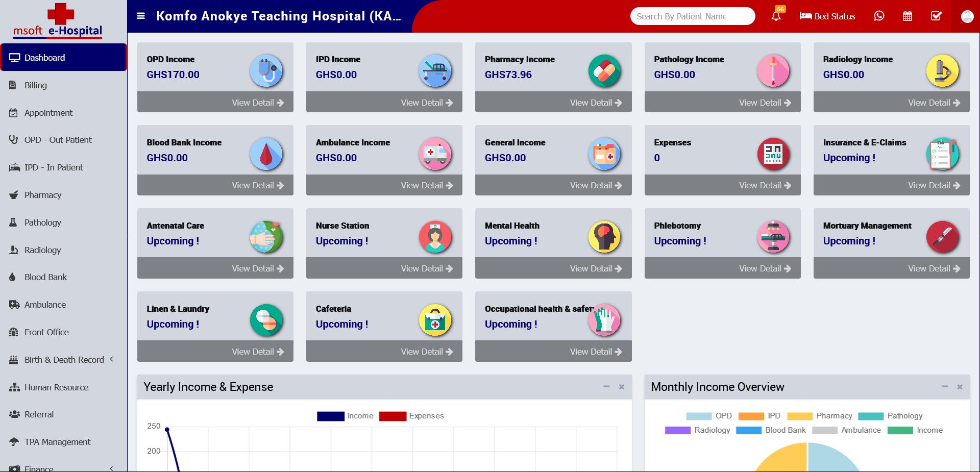Toggle Pharmacy legend in monthly overview
980x472 pixels.
click(820, 416)
